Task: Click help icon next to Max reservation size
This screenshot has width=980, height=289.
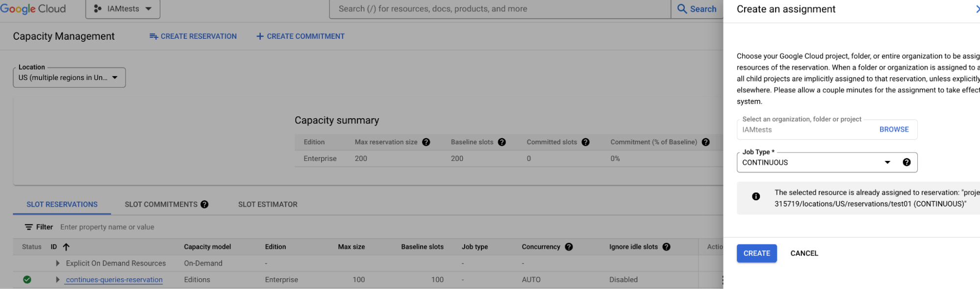Action: 426,142
